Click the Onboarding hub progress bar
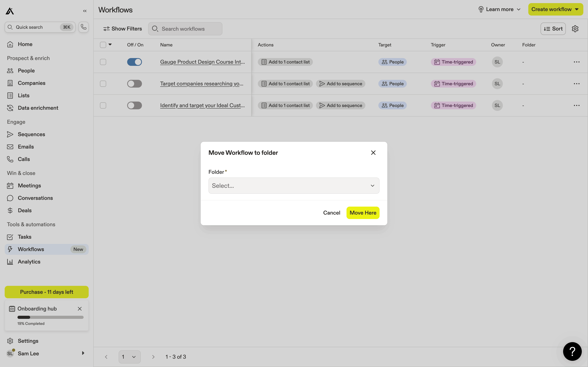The image size is (588, 367). (50, 317)
